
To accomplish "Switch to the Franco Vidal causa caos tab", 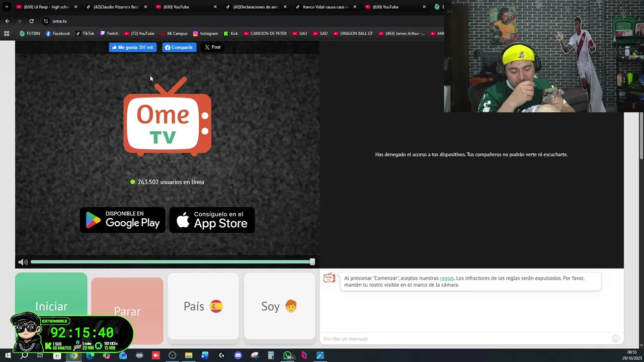I will click(325, 7).
